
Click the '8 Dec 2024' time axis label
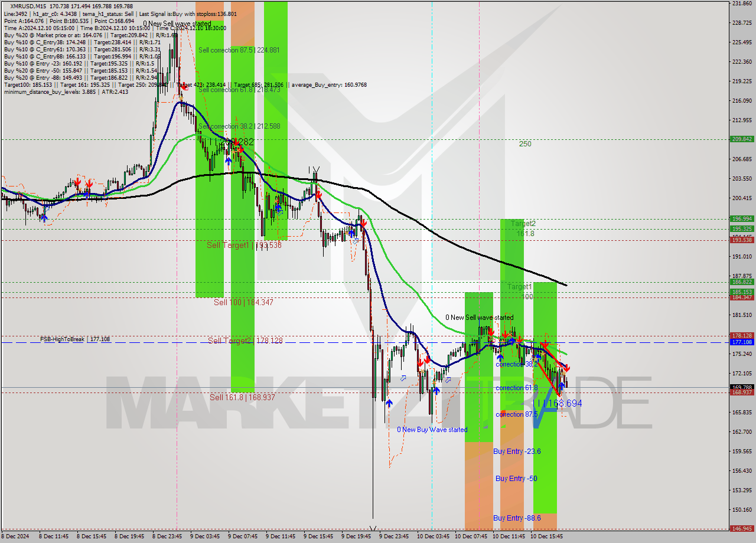pos(15,537)
